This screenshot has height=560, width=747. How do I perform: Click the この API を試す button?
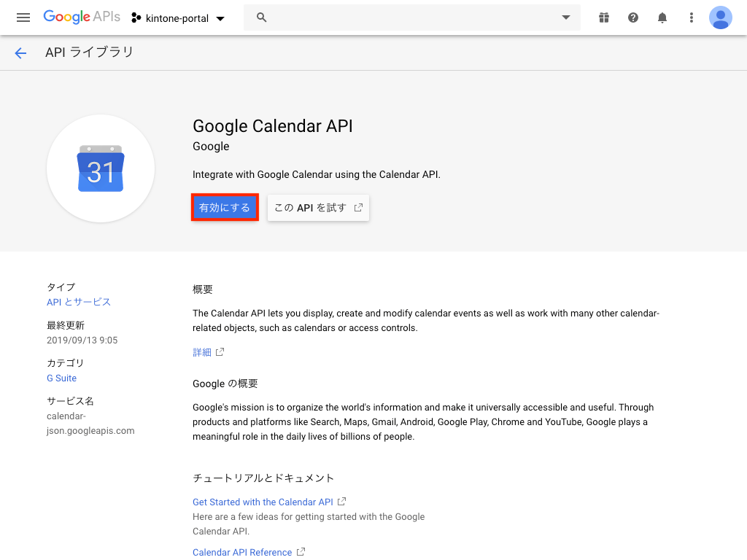coord(318,208)
